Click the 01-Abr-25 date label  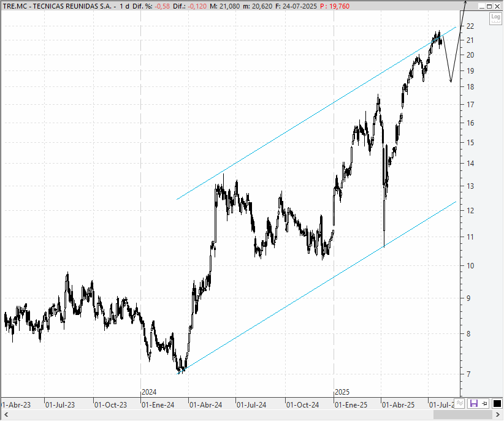coord(399,405)
